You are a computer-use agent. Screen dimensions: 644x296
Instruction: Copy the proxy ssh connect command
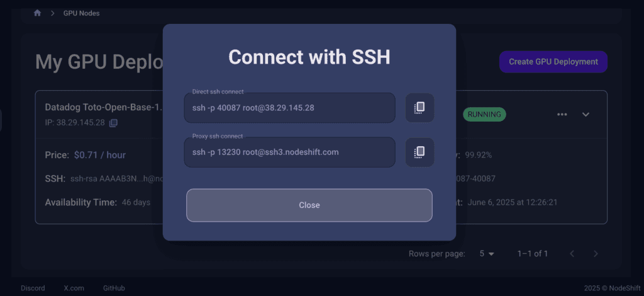click(419, 152)
